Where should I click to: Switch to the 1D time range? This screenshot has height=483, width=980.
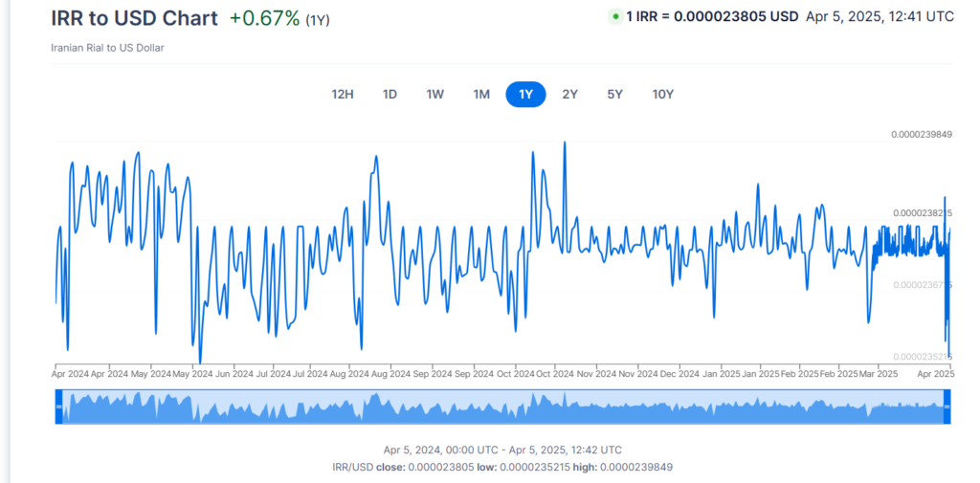tap(390, 94)
